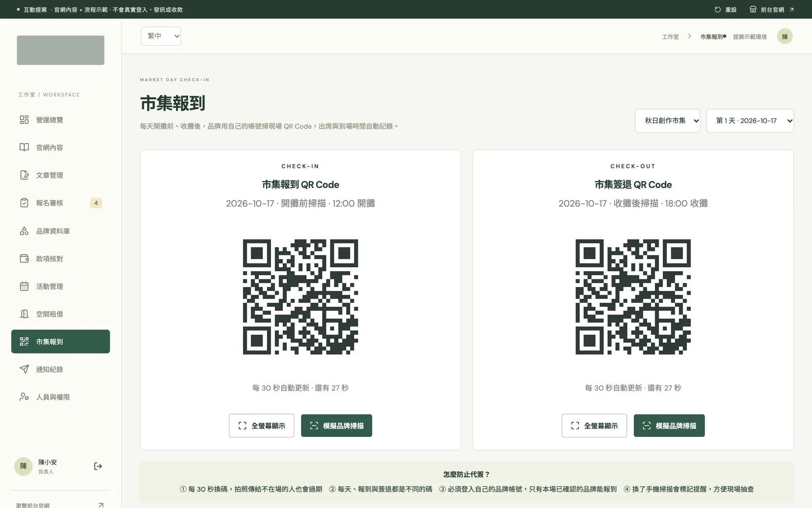The width and height of the screenshot is (812, 508).
Task: Click the 市集簽退 QR Code card title
Action: click(633, 184)
